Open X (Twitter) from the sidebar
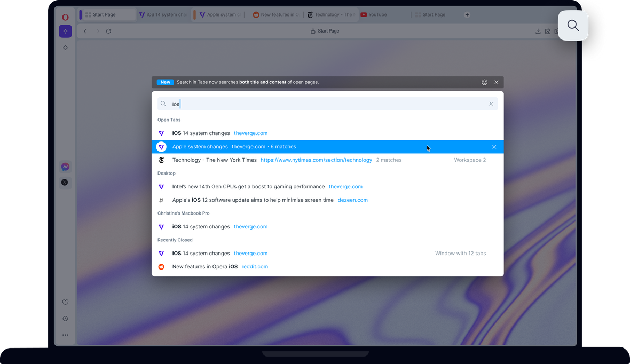Screen dimensions: 630x364 (x=65, y=183)
